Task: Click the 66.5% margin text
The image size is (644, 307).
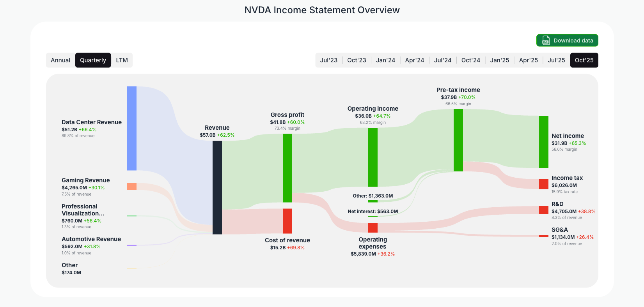Action: [458, 104]
